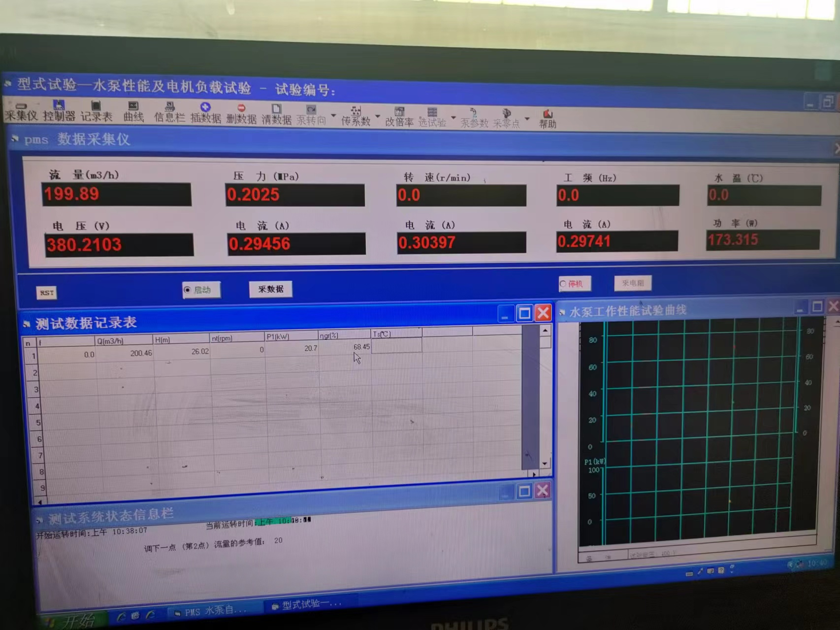The image size is (840, 630).
Task: Open the 帮助 help tool
Action: pos(547,120)
